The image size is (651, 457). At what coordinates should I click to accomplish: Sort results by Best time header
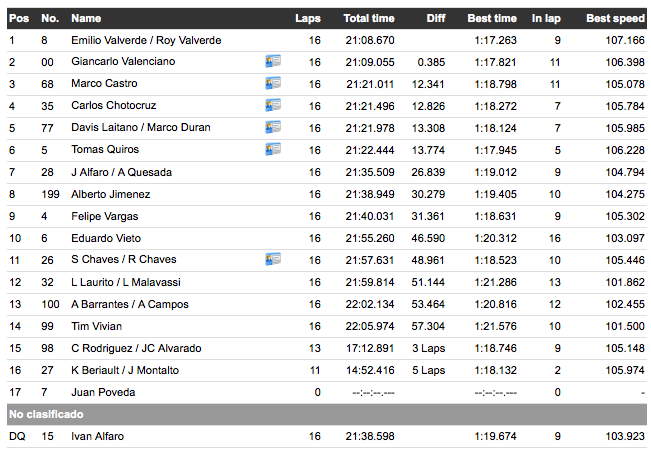tap(492, 18)
